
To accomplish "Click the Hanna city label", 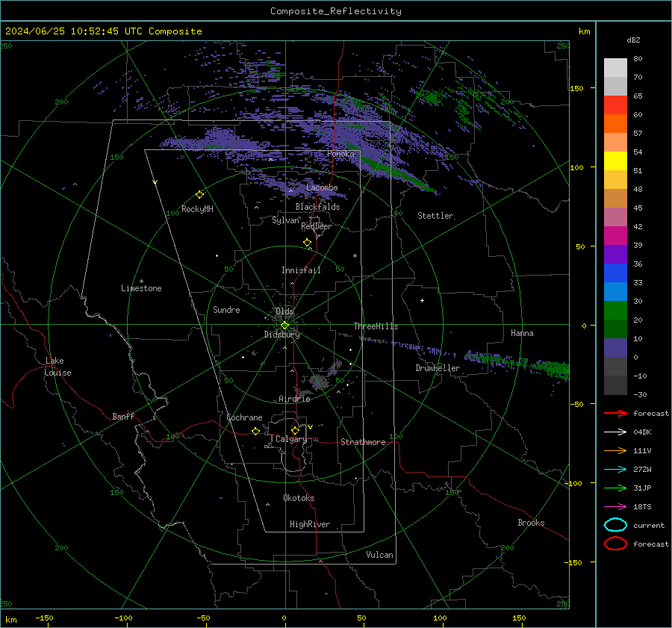I will point(522,333).
